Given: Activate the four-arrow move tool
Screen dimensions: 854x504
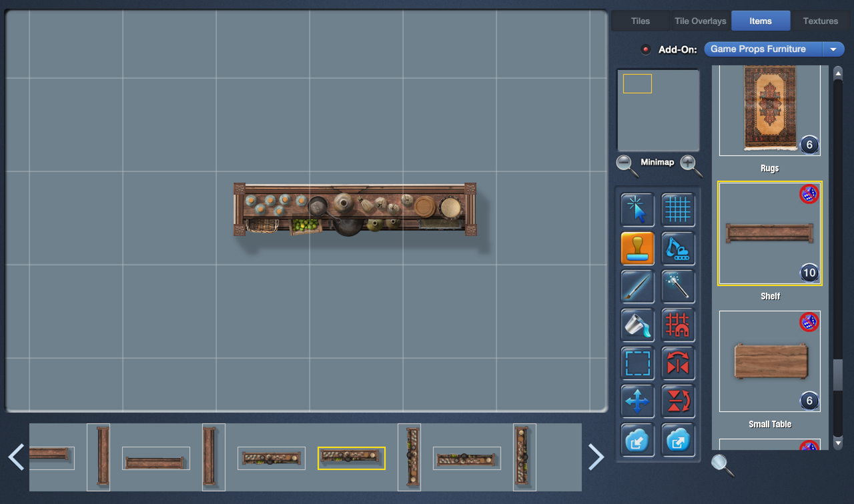Looking at the screenshot, I should 637,401.
